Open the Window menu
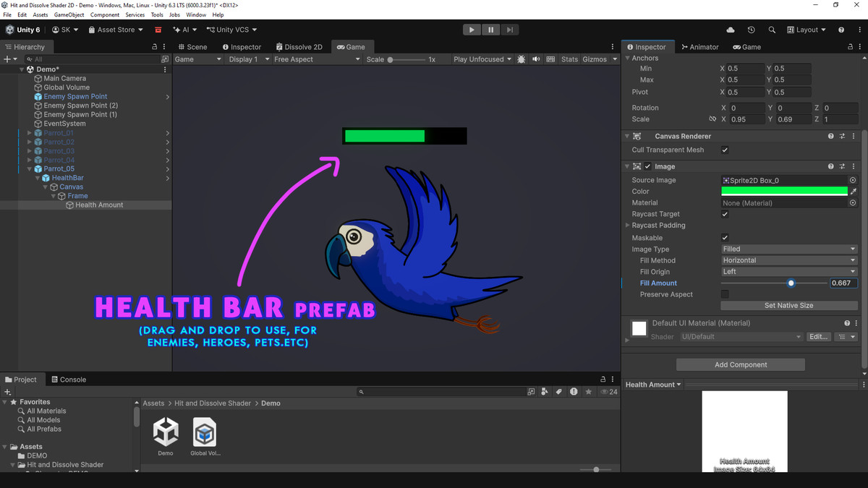This screenshot has height=488, width=868. tap(196, 14)
